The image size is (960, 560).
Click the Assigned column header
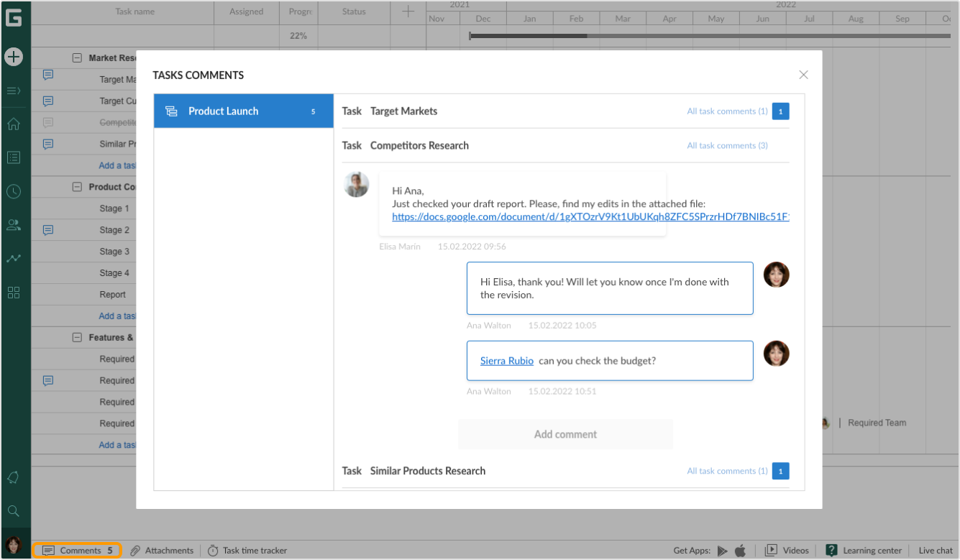point(247,12)
